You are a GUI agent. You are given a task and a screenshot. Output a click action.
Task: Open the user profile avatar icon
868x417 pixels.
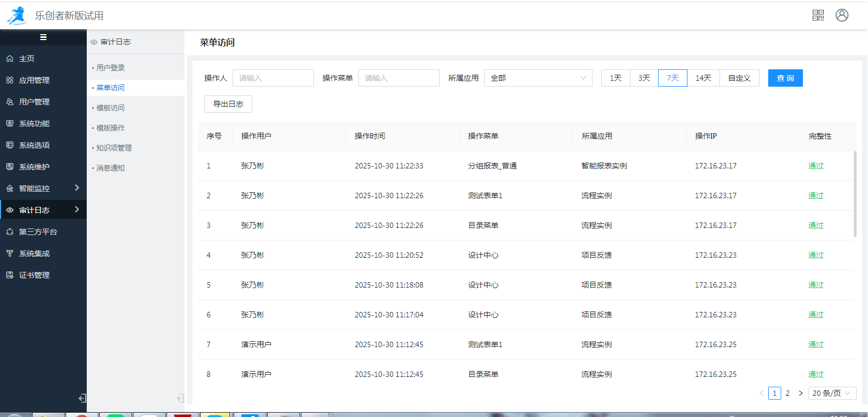pos(841,15)
